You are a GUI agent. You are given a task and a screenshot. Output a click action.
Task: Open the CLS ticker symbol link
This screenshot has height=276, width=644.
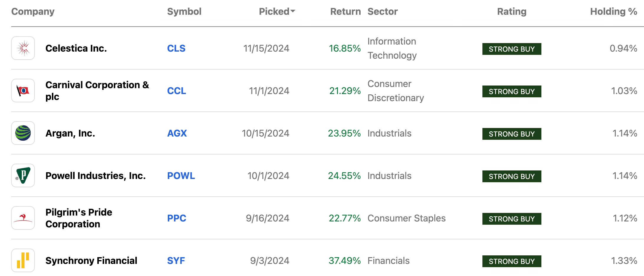coord(176,48)
